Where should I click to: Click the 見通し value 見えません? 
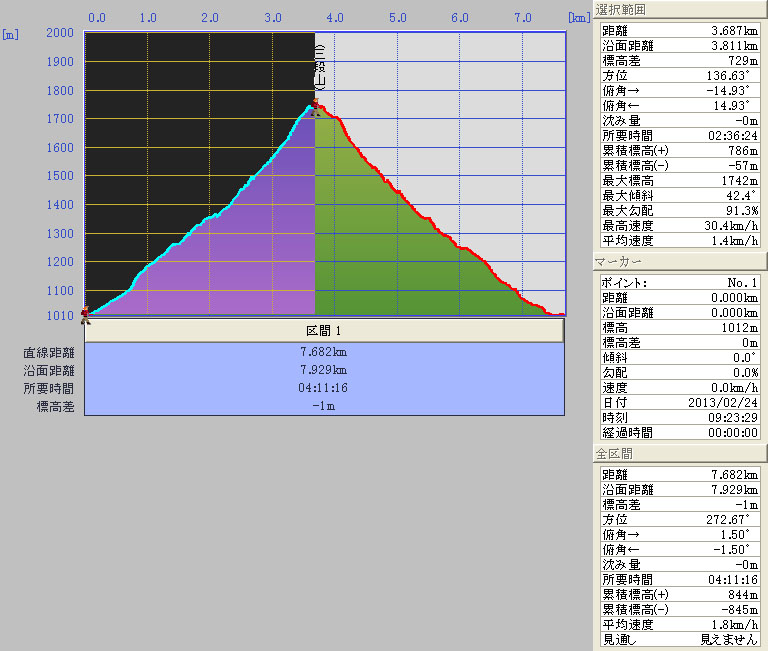[729, 640]
